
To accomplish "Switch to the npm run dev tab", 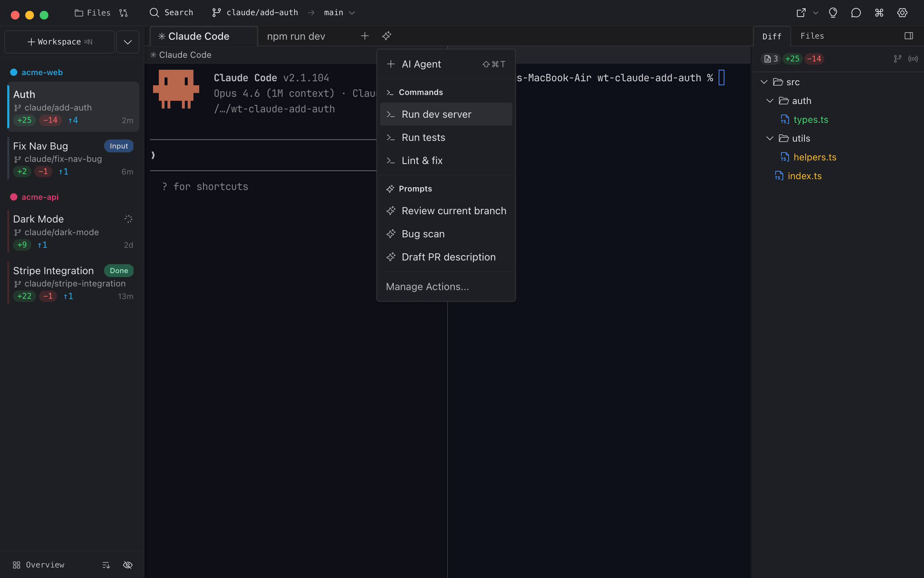I will pyautogui.click(x=296, y=36).
